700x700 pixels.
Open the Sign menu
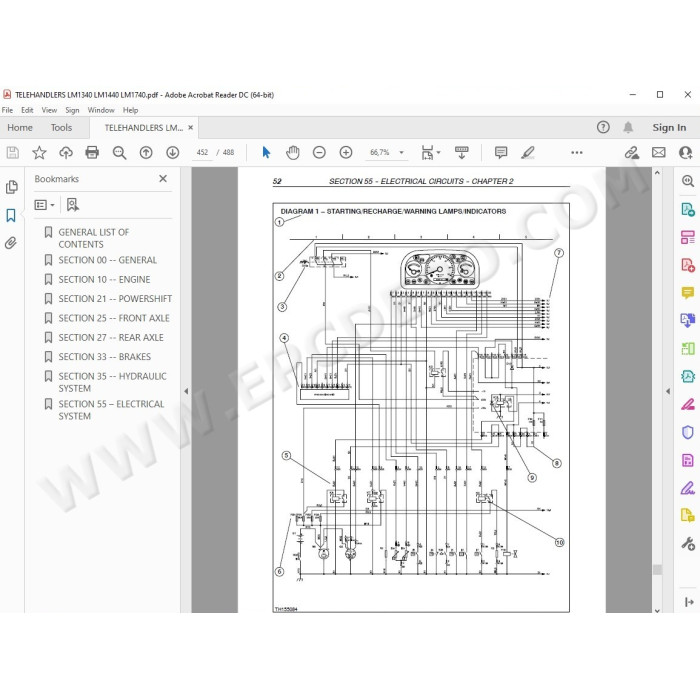point(72,110)
